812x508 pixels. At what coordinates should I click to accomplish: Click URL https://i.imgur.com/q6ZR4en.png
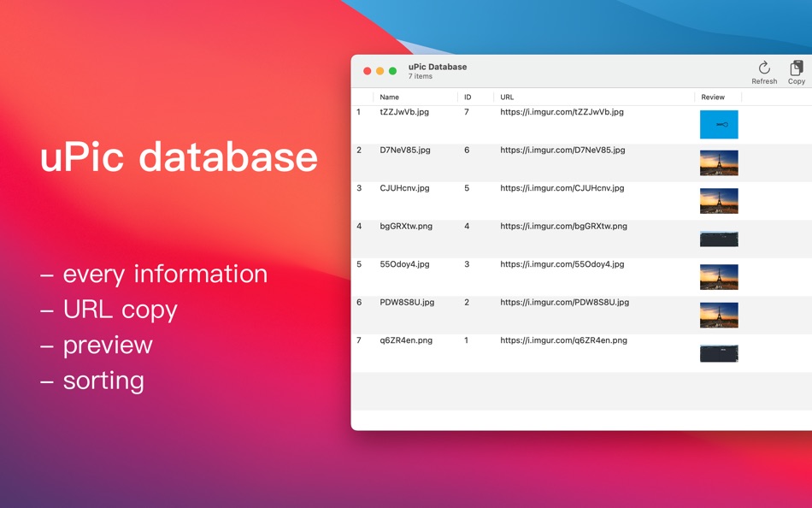(x=563, y=340)
